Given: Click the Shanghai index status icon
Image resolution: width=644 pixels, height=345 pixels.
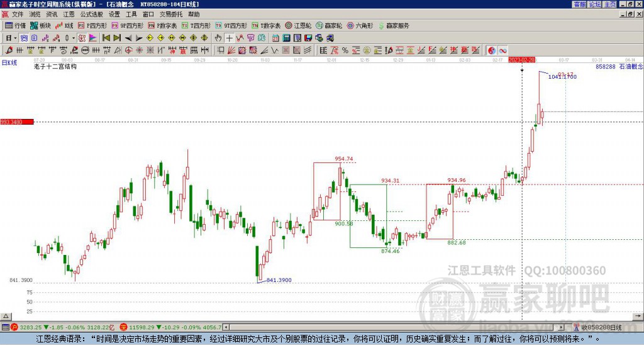Looking at the screenshot, I should 14,327.
